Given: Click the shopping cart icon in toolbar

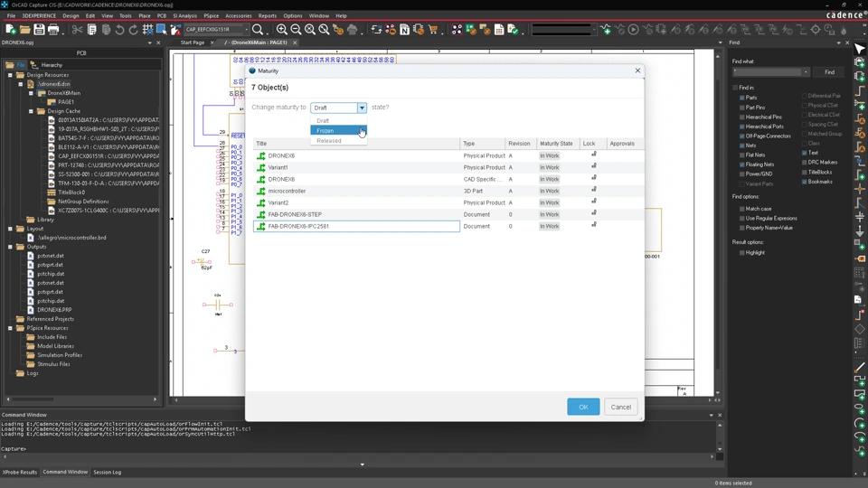Looking at the screenshot, I should pyautogui.click(x=433, y=29).
